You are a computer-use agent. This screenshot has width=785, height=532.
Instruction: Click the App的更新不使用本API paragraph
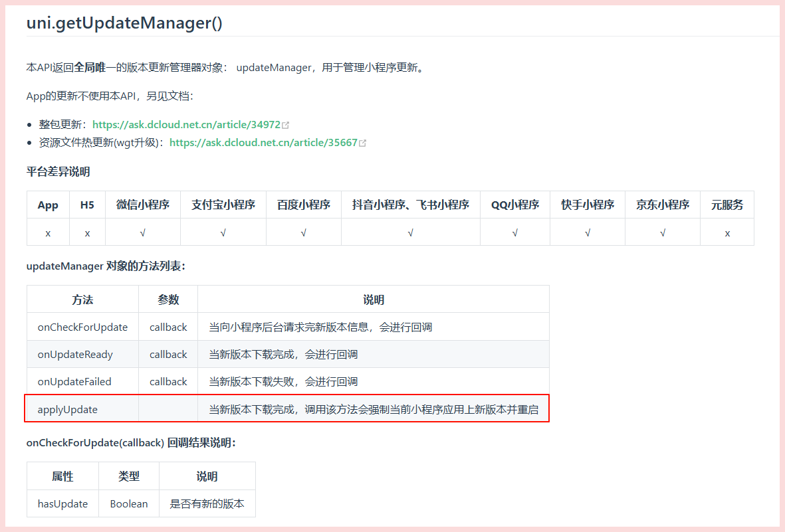click(110, 96)
